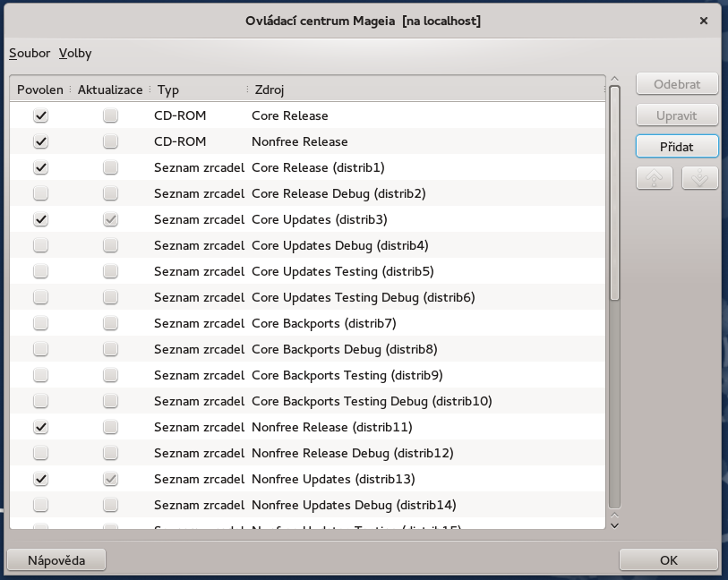Select the Core Backports Debug (distrib8) row
The image size is (728, 580).
tap(308, 349)
